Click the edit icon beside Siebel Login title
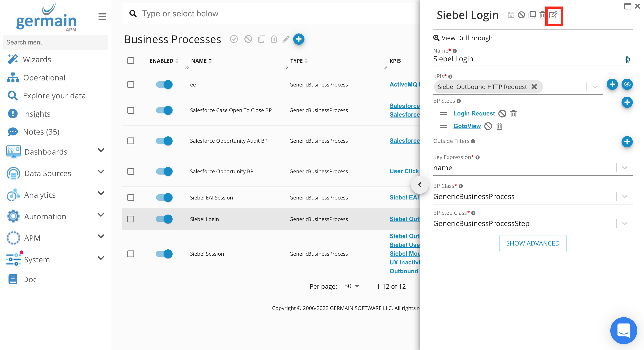The image size is (644, 350). click(553, 15)
